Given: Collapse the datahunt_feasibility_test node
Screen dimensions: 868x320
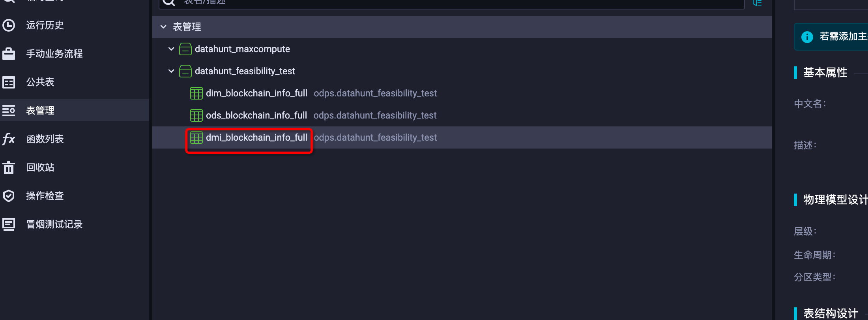Looking at the screenshot, I should 171,71.
